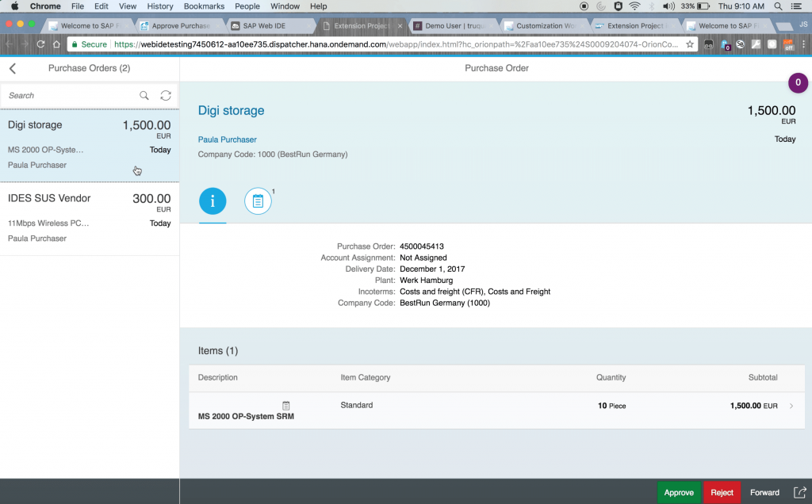Go to Chrome home page icon

(56, 44)
